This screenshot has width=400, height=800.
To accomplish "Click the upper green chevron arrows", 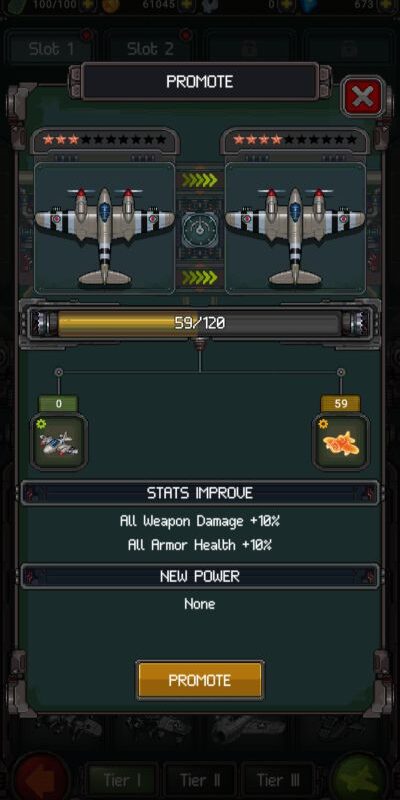I will click(x=200, y=180).
